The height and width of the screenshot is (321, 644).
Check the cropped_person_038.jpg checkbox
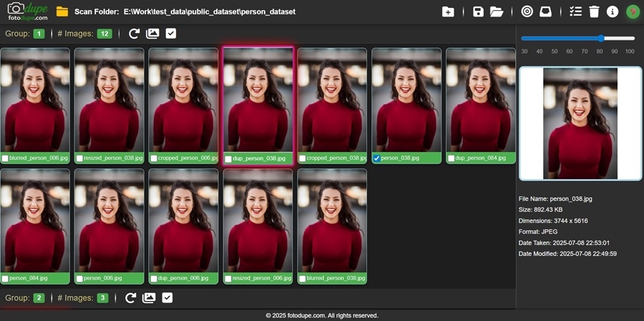(x=302, y=158)
